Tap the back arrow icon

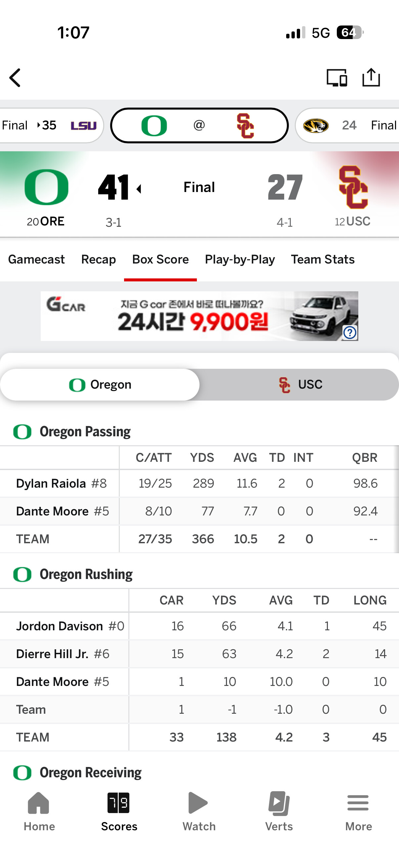(15, 78)
